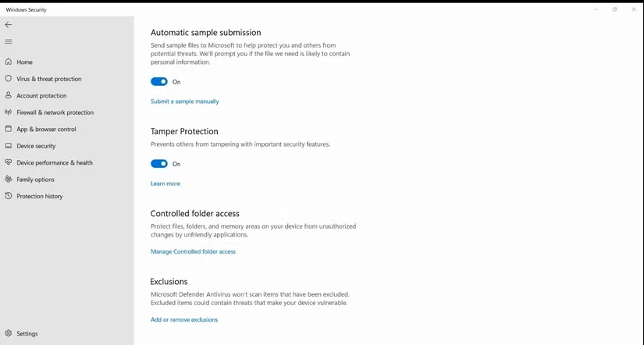Open Family options in sidebar

pos(35,180)
